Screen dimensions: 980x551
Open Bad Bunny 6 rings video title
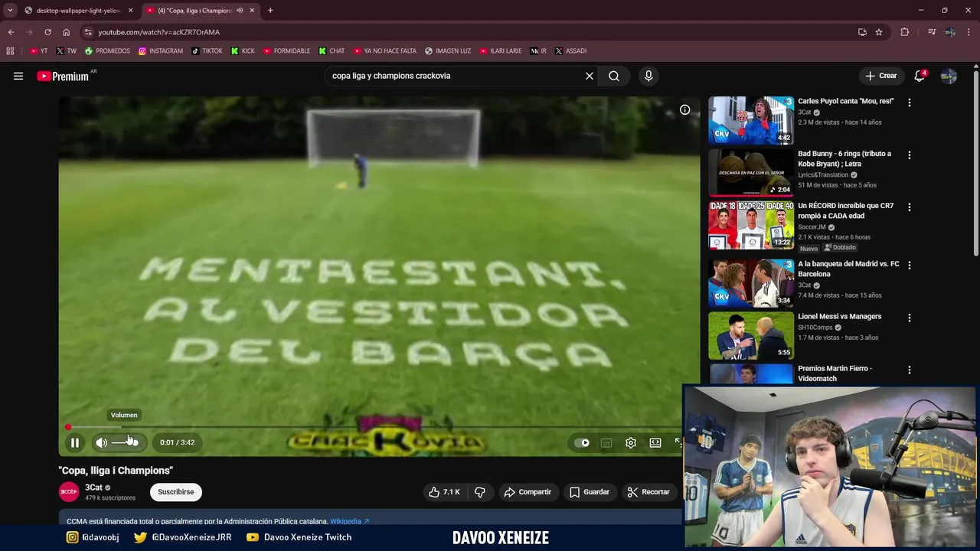click(x=844, y=158)
